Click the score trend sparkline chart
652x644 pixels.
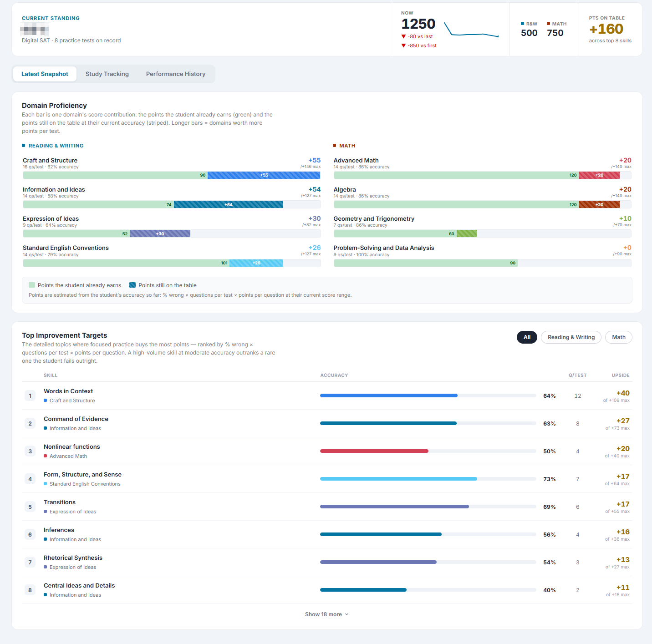point(471,29)
